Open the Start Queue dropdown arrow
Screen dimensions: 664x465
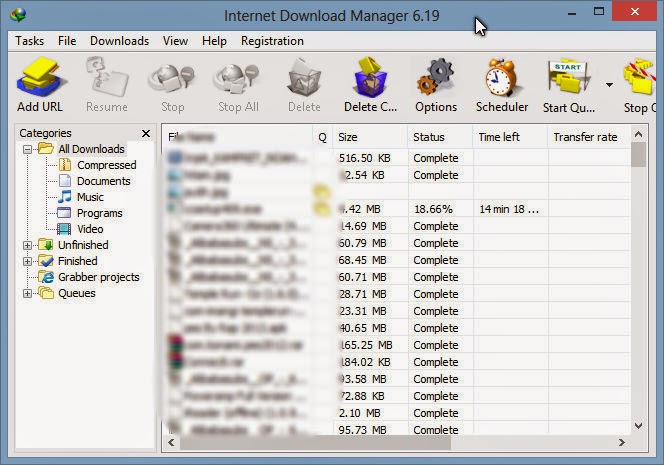[609, 85]
